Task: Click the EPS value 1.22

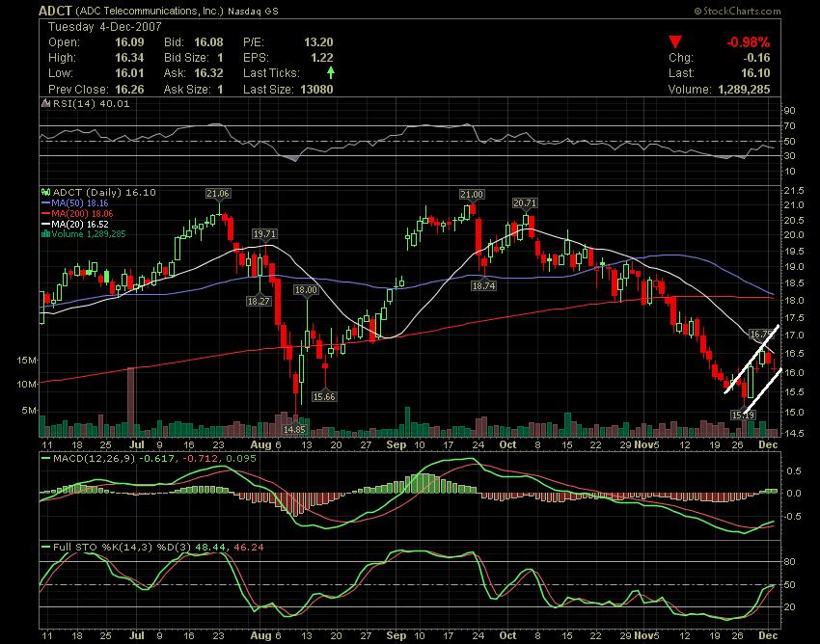Action: (322, 58)
